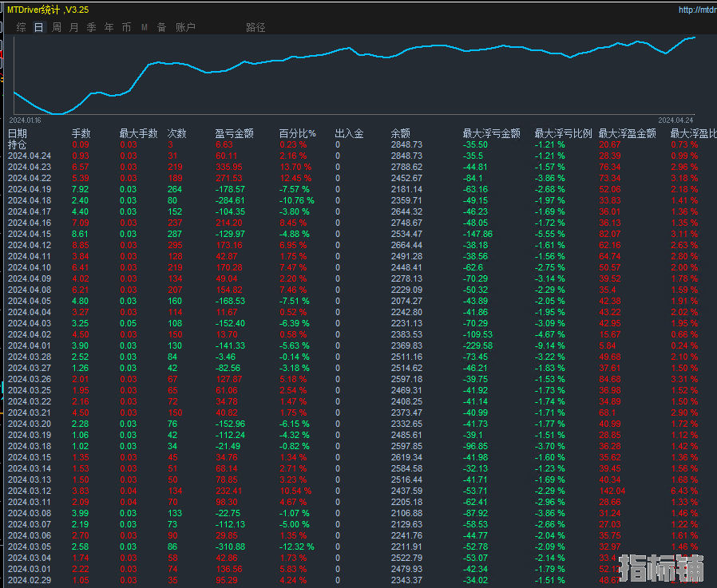
Task: Click the 2024.04.24 end date on chart
Action: click(675, 120)
